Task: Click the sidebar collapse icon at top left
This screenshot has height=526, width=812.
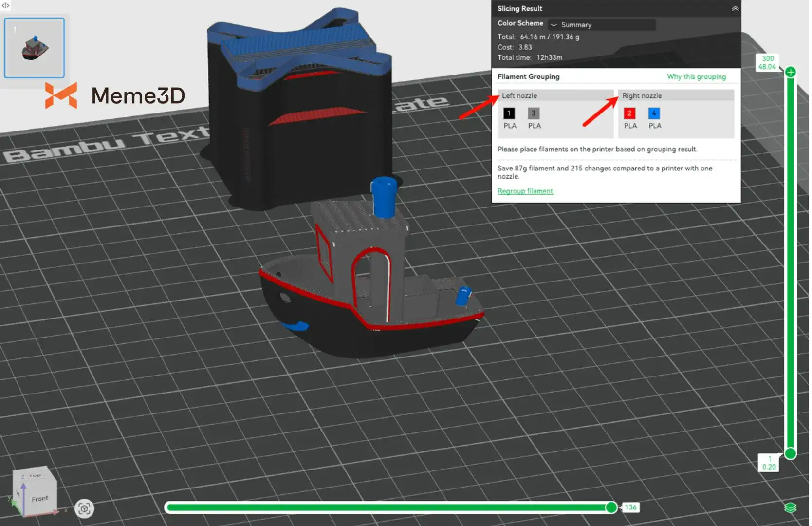Action: [5, 5]
